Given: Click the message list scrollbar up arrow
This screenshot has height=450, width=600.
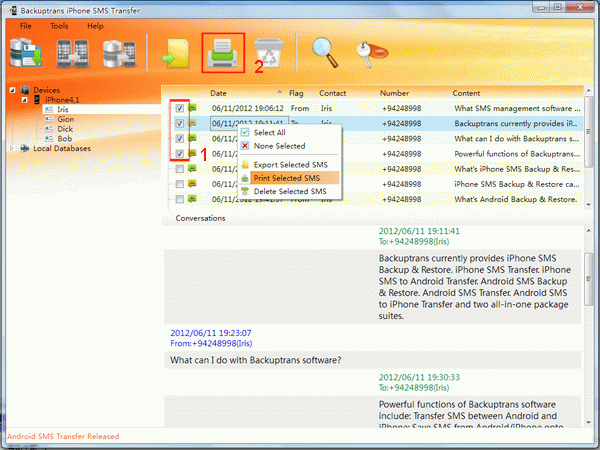Looking at the screenshot, I should point(589,91).
